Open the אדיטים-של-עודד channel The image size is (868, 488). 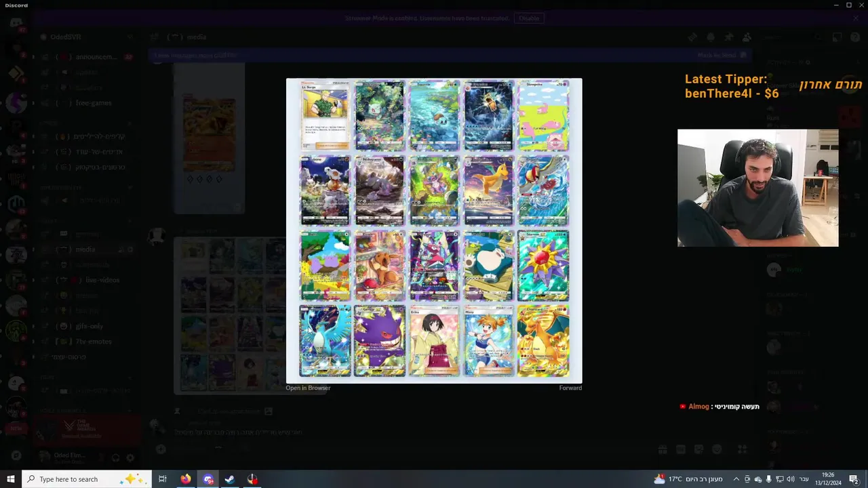coord(87,152)
